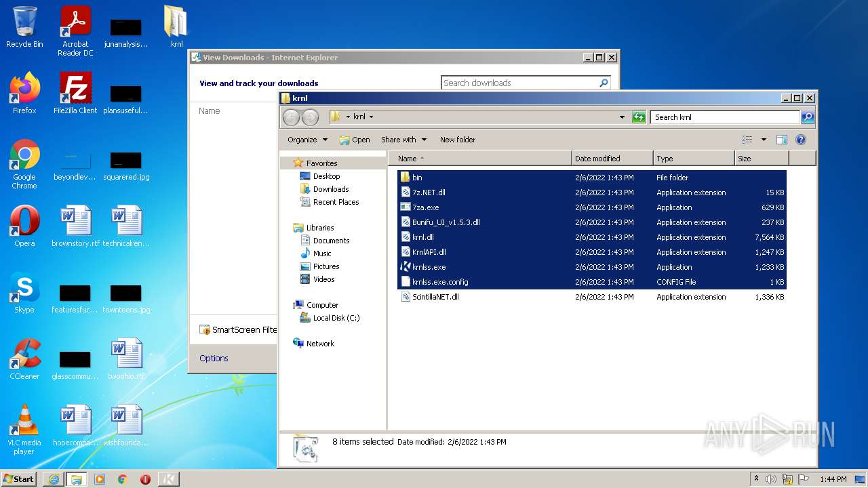Open Windows Media Player taskbar icon
Viewport: 868px width, 488px height.
(100, 479)
